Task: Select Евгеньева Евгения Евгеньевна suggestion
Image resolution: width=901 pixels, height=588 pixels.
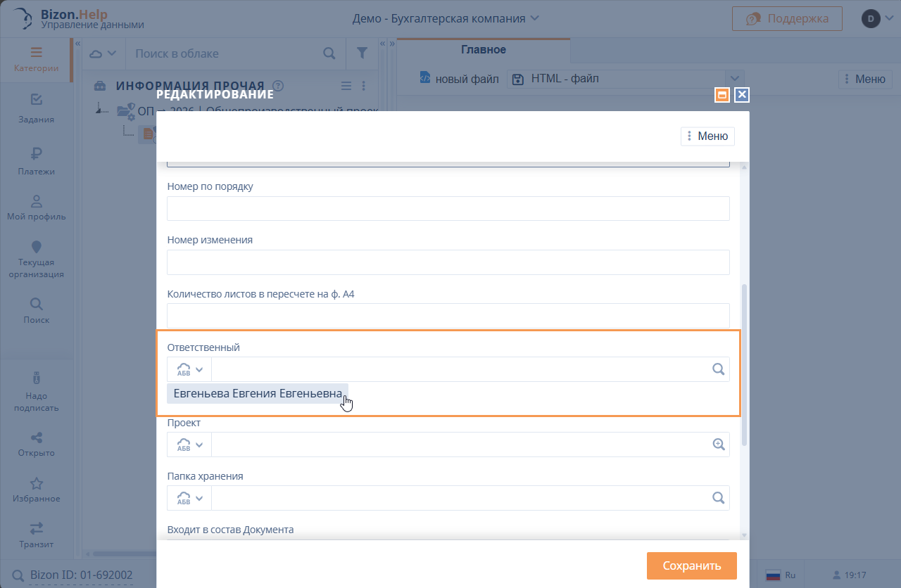Action: 258,394
